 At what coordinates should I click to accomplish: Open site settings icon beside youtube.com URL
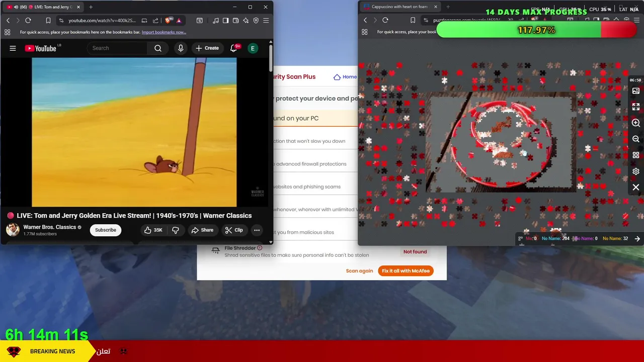click(61, 21)
